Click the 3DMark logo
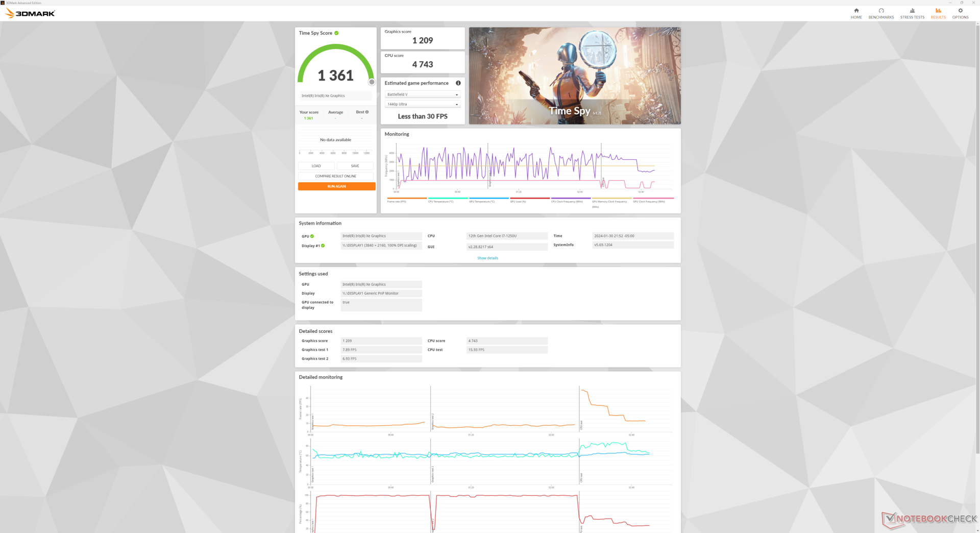Image resolution: width=980 pixels, height=533 pixels. (30, 13)
